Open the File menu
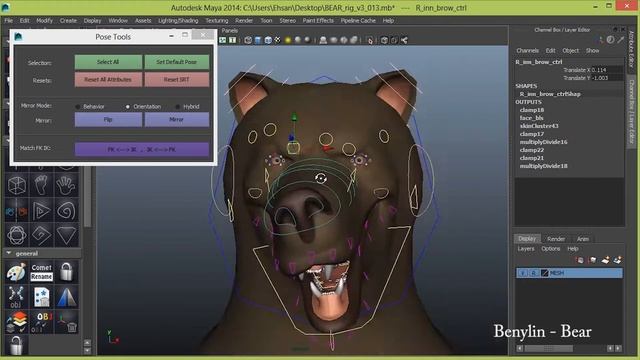 point(9,20)
